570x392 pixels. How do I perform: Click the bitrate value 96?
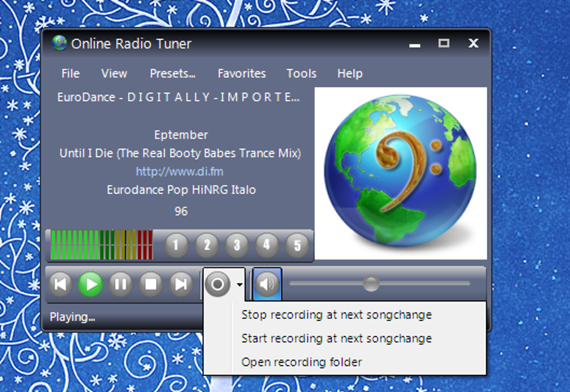(x=180, y=211)
